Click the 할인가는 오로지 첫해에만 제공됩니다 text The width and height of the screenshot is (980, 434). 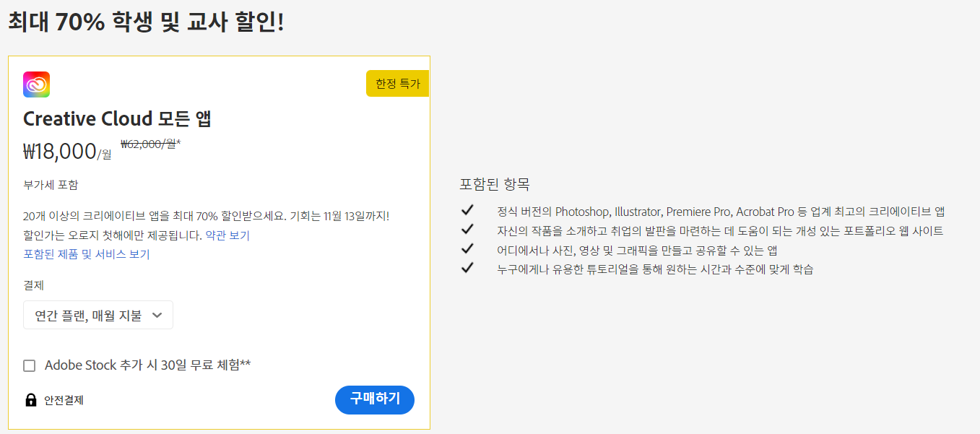(113, 235)
